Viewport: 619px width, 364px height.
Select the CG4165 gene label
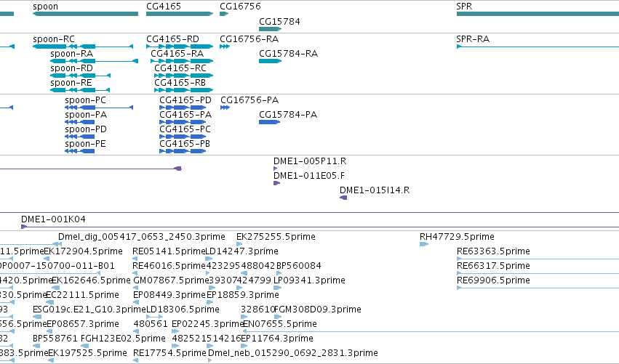point(164,7)
